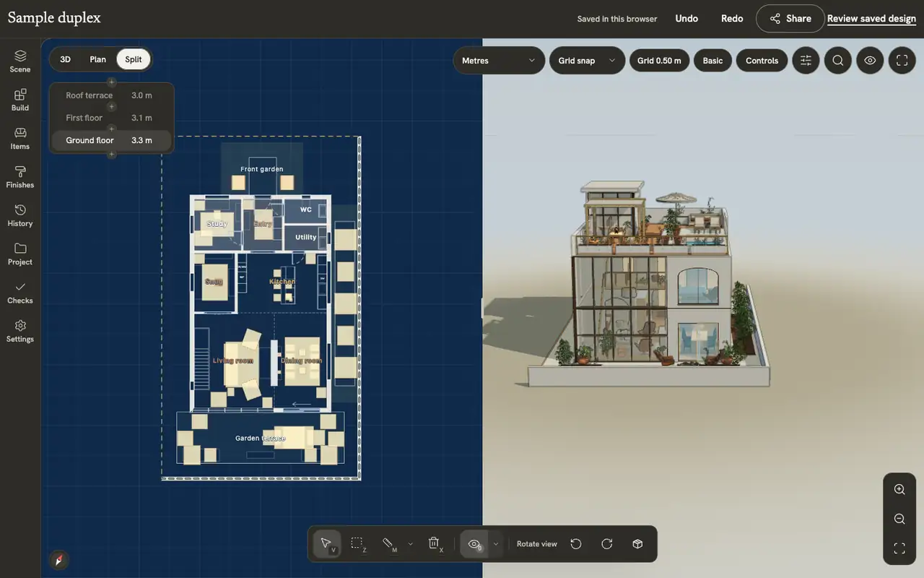This screenshot has height=578, width=924.
Task: Rotate view counter-clockwise
Action: click(576, 544)
